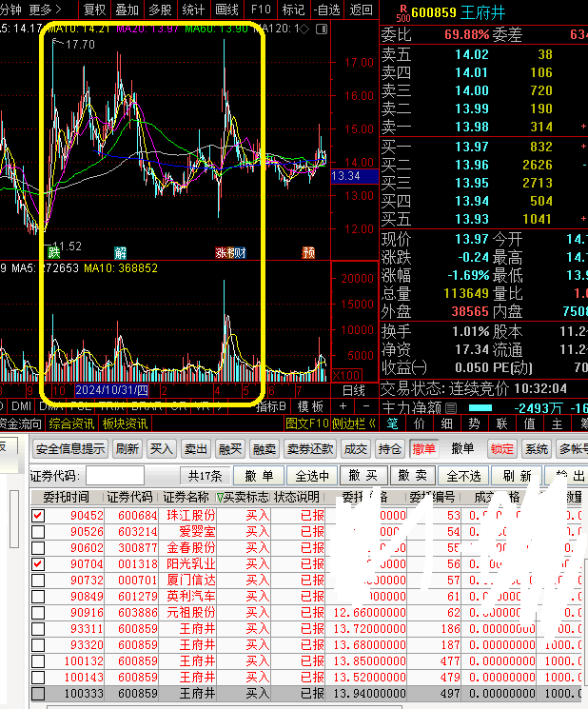Click the 预 marker on the chart
This screenshot has width=588, height=709.
click(x=308, y=253)
